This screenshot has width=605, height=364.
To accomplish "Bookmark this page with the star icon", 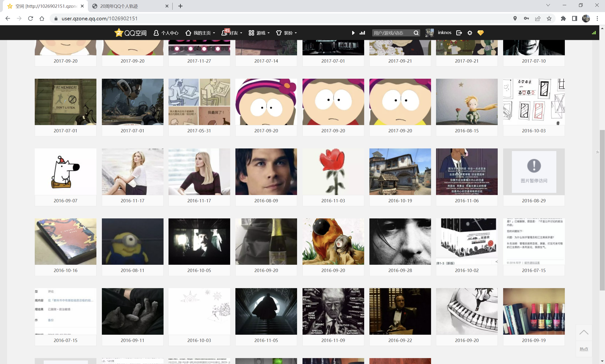I will point(549,18).
